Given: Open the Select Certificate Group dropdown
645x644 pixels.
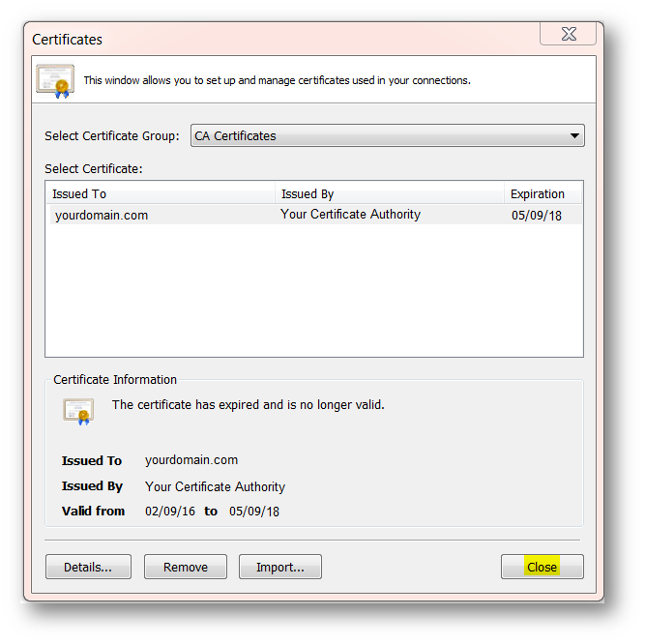Looking at the screenshot, I should click(387, 136).
